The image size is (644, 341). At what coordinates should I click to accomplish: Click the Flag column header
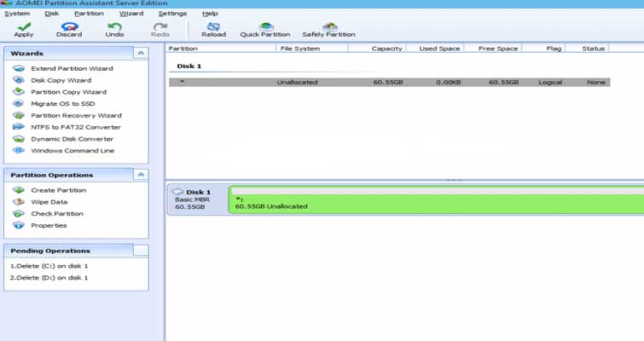pyautogui.click(x=543, y=49)
